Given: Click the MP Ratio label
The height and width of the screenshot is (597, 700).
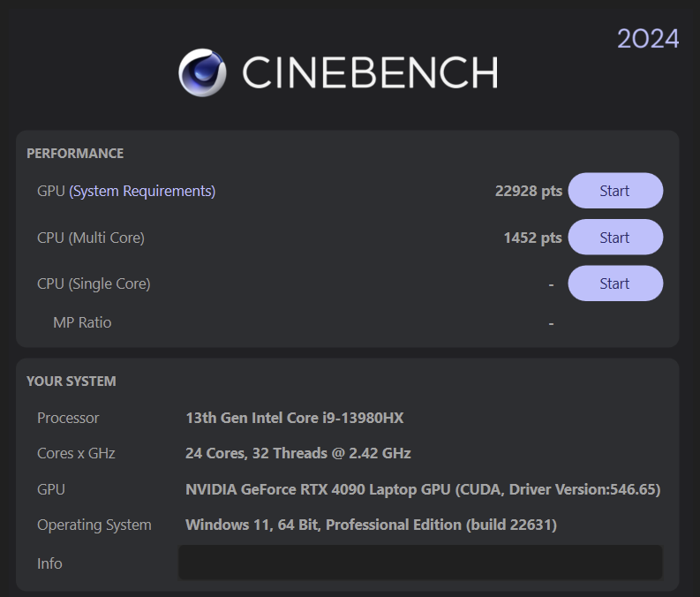Looking at the screenshot, I should [x=82, y=322].
